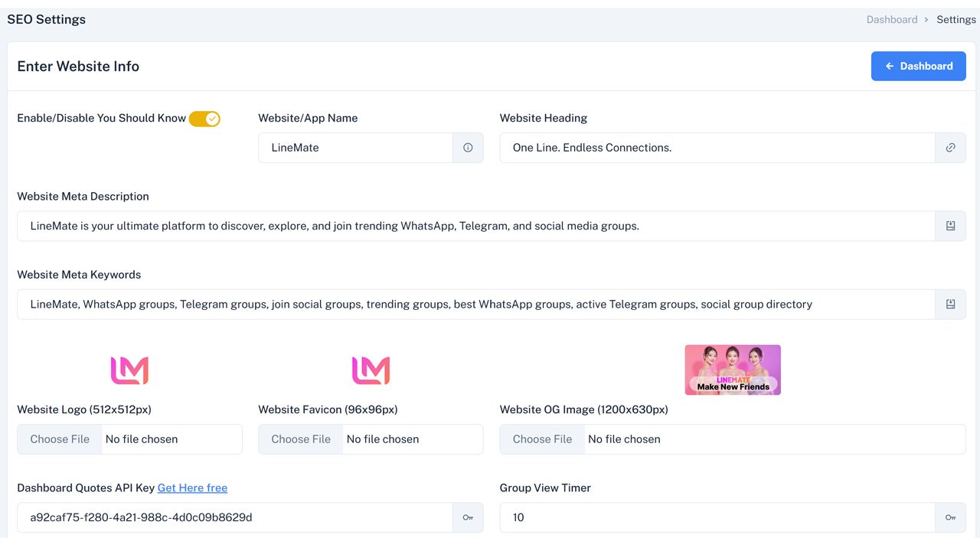Focus the Website Heading input field
Screen dimensions: 980x551
point(717,148)
